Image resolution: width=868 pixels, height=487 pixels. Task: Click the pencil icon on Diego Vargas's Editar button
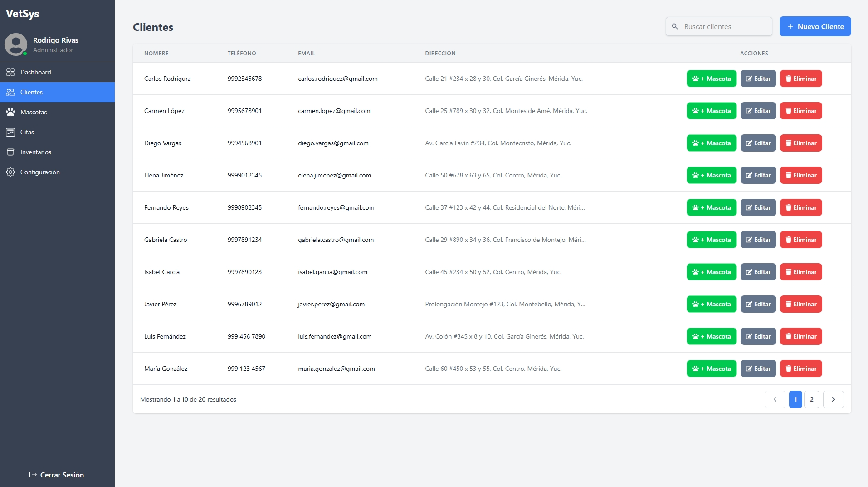coord(749,143)
